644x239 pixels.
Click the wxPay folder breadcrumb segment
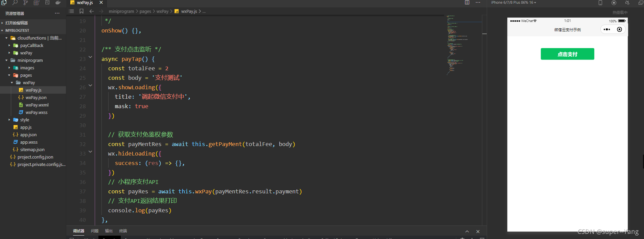tap(162, 11)
